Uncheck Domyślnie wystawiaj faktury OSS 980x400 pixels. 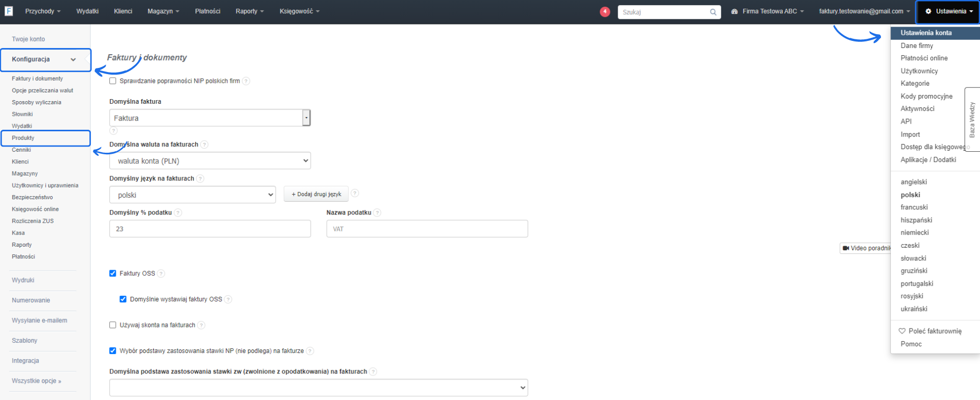[x=123, y=299]
